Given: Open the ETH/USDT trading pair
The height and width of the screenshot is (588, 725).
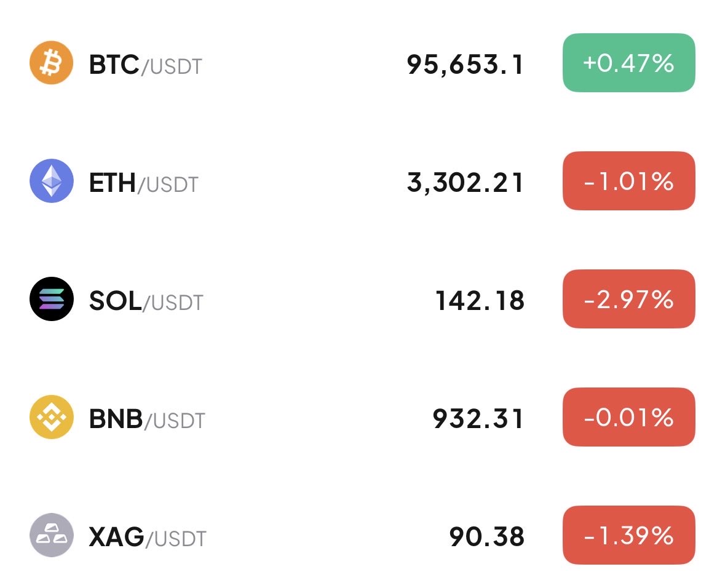Looking at the screenshot, I should click(x=144, y=183).
